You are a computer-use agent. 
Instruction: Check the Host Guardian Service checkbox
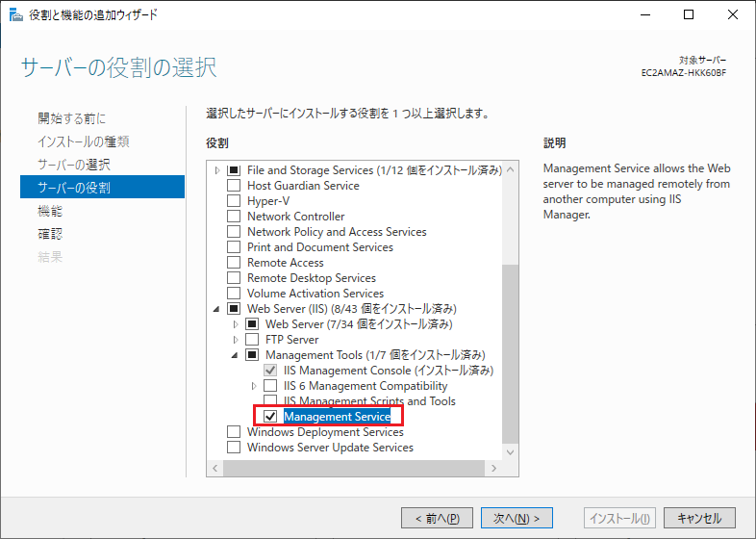coord(234,186)
